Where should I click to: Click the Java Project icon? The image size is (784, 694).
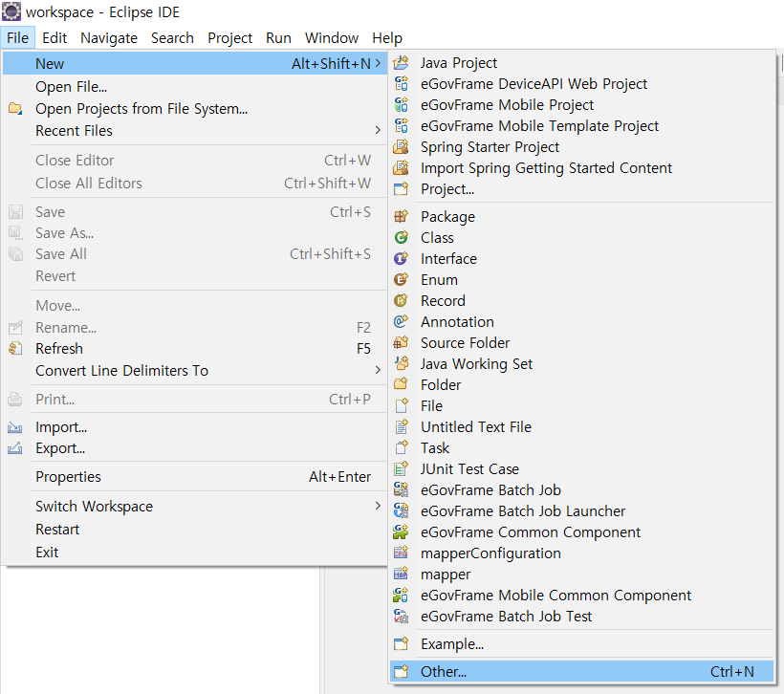[401, 63]
